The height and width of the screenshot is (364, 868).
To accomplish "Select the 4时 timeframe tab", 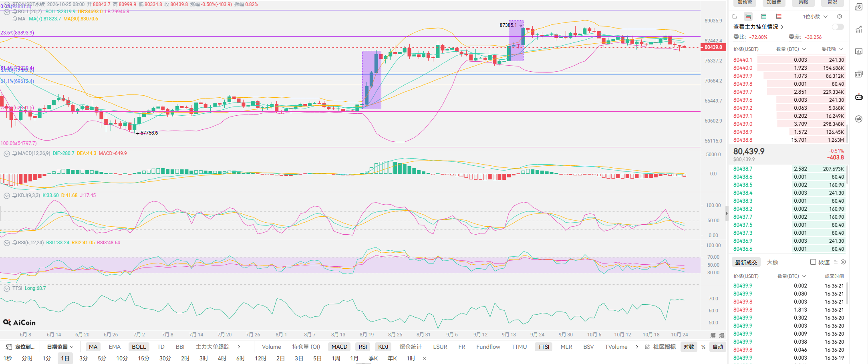I will pos(222,358).
